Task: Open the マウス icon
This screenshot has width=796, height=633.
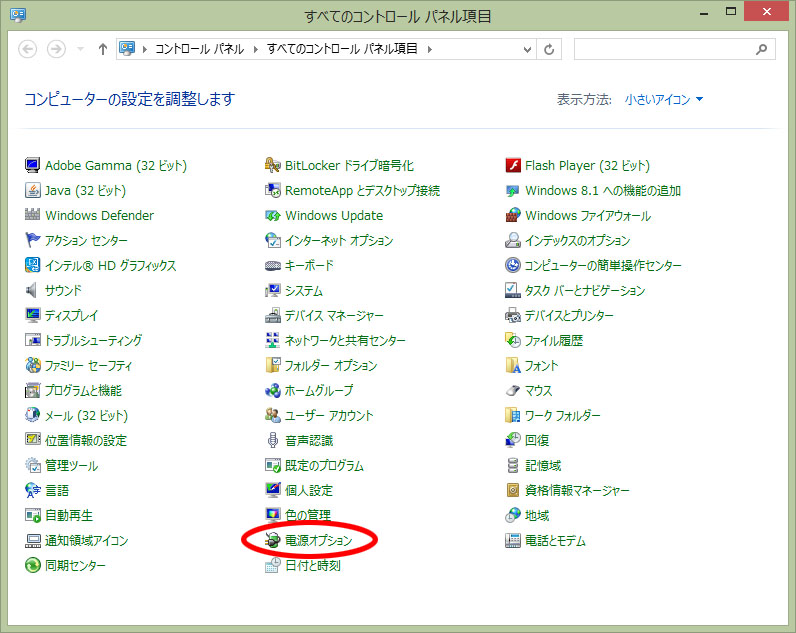Action: coord(513,390)
